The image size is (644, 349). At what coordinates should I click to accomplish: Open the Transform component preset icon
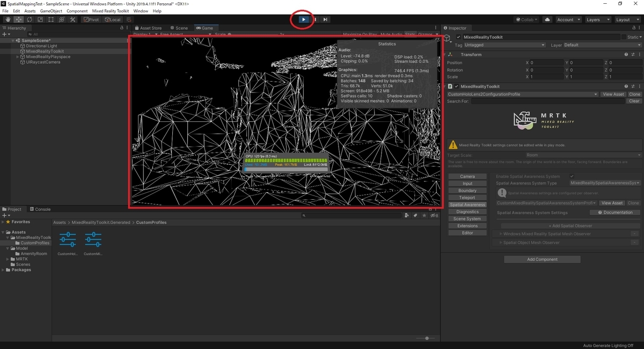tap(632, 55)
